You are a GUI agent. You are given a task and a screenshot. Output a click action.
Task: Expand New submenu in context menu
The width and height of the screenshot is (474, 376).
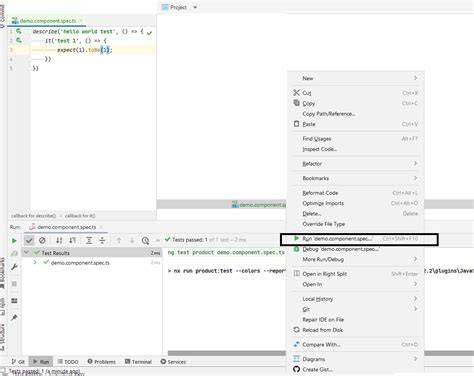point(355,78)
